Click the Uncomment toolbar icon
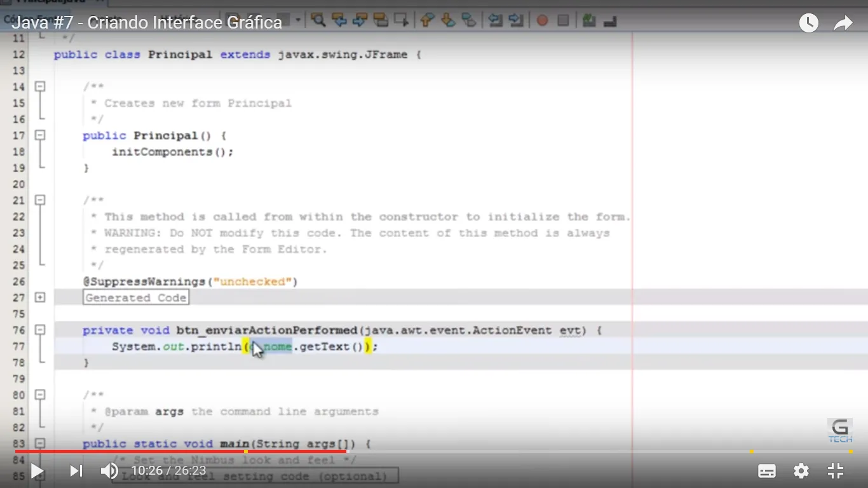Viewport: 868px width, 488px height. [610, 22]
